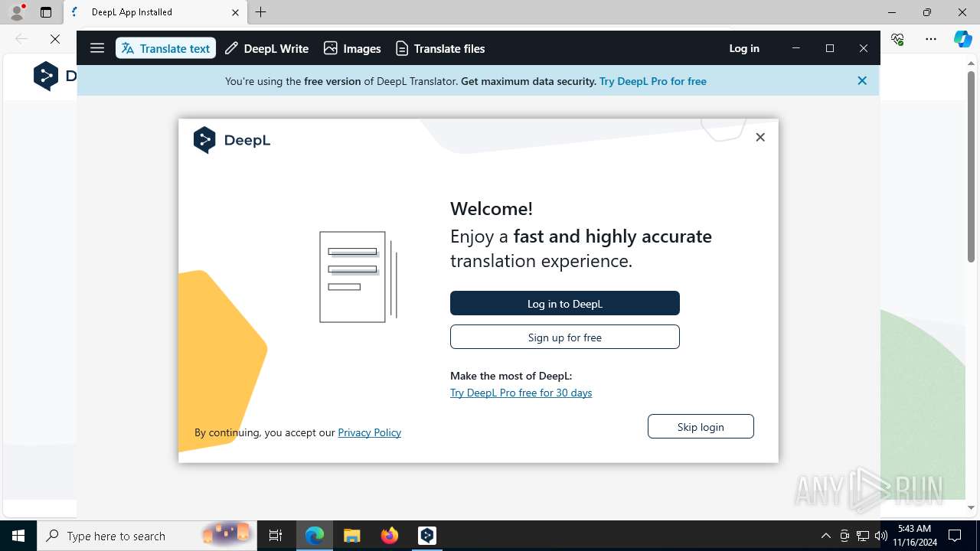Screen dimensions: 980x551
Task: Select the Images tab
Action: (352, 48)
